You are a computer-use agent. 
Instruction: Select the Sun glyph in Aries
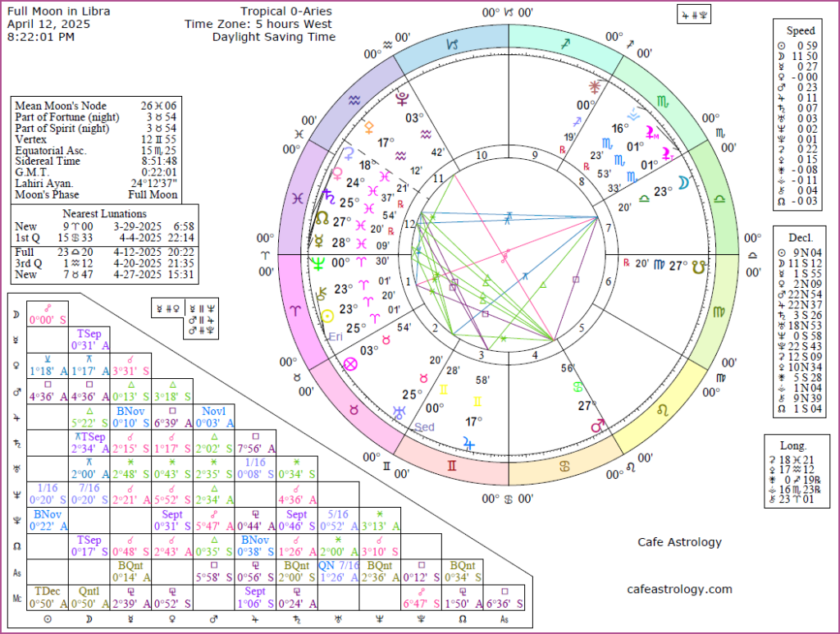tap(328, 316)
